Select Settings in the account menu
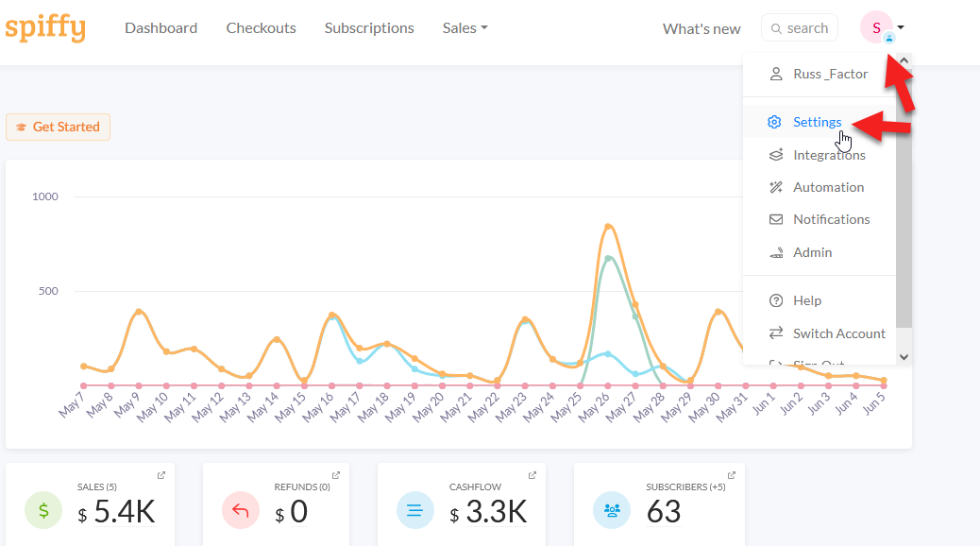980x546 pixels. click(x=819, y=122)
